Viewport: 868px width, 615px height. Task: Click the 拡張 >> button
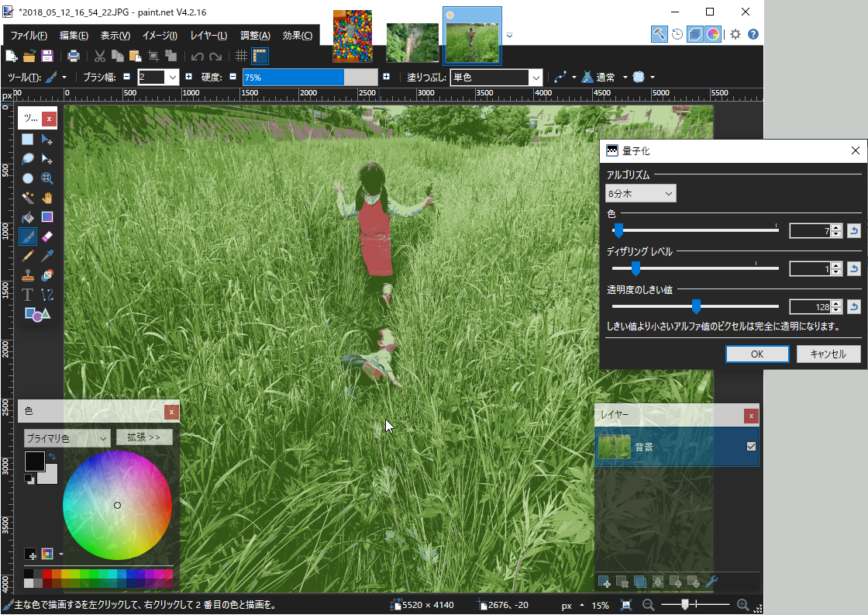point(144,437)
